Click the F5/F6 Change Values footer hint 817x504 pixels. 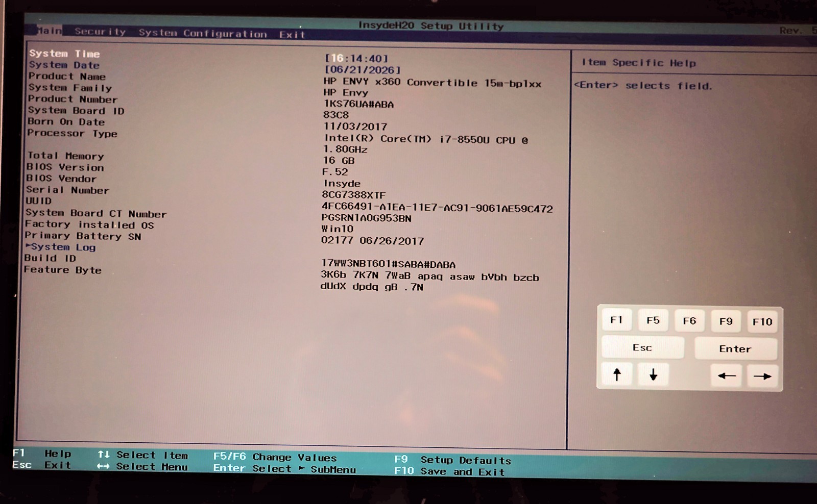275,457
